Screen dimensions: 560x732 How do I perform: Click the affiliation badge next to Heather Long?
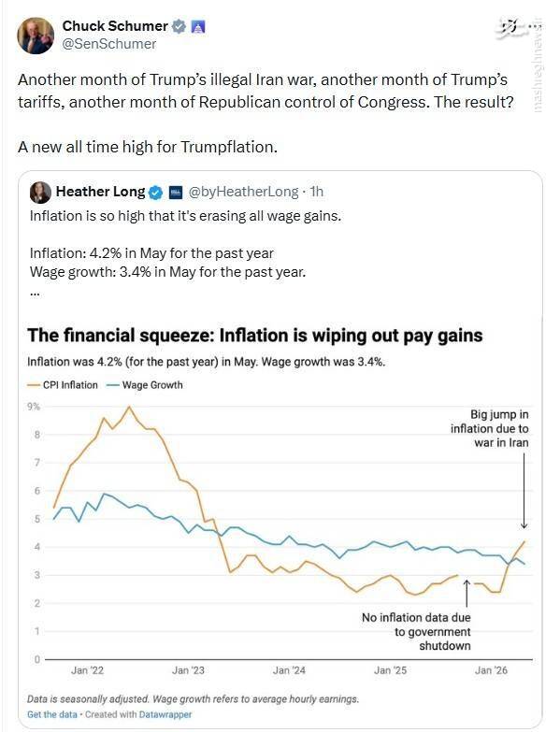pos(176,193)
